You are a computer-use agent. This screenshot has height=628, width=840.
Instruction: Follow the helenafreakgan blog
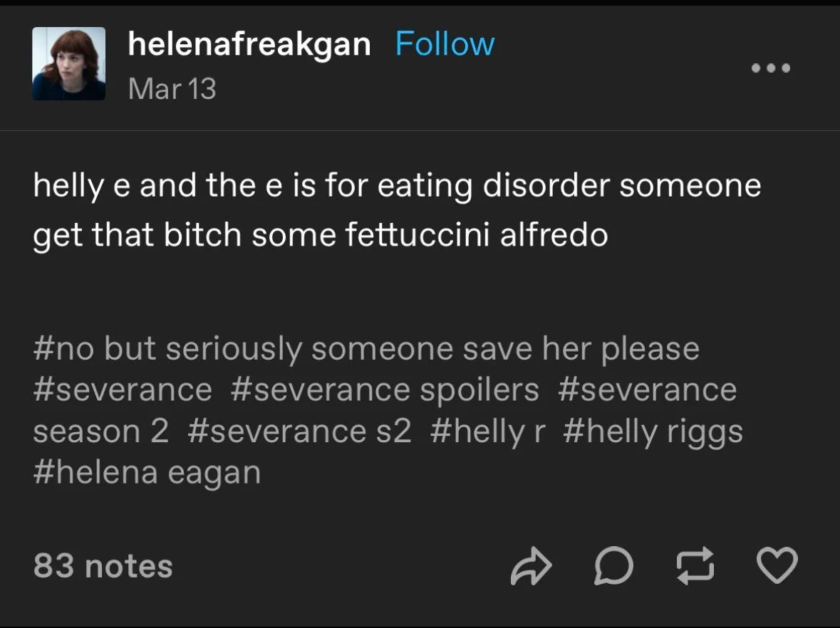pyautogui.click(x=445, y=44)
